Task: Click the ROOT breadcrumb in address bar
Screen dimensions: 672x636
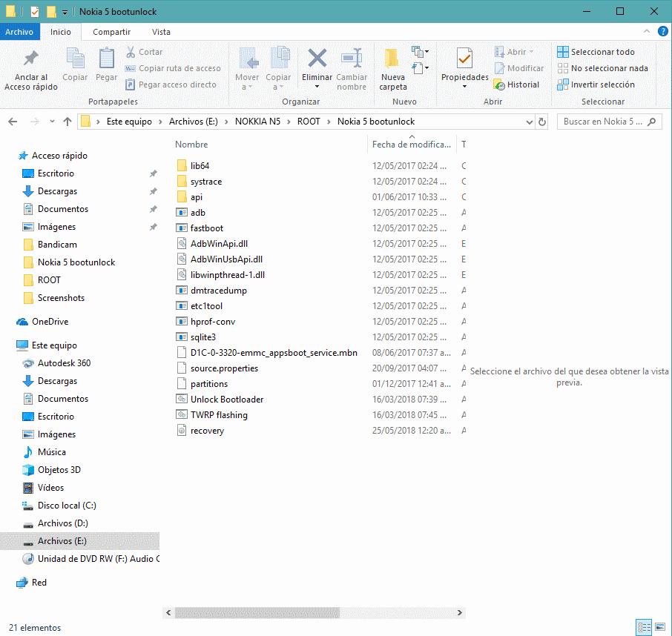Action: click(309, 122)
